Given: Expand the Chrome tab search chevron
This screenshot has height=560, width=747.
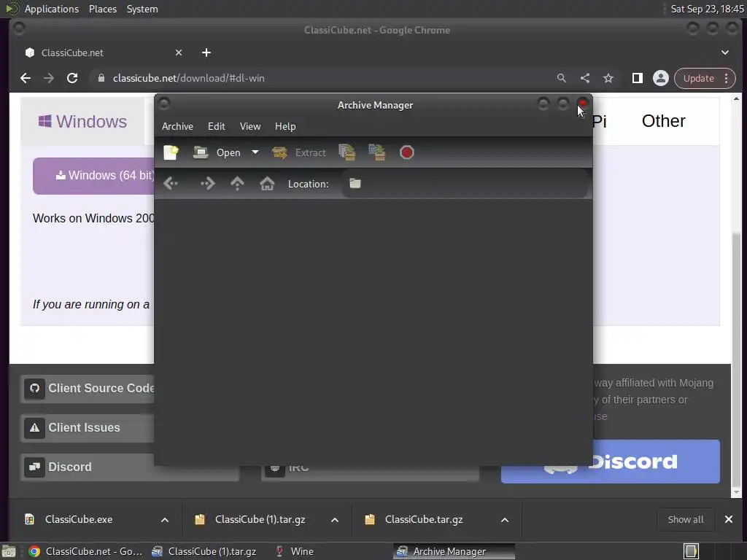Looking at the screenshot, I should click(725, 52).
